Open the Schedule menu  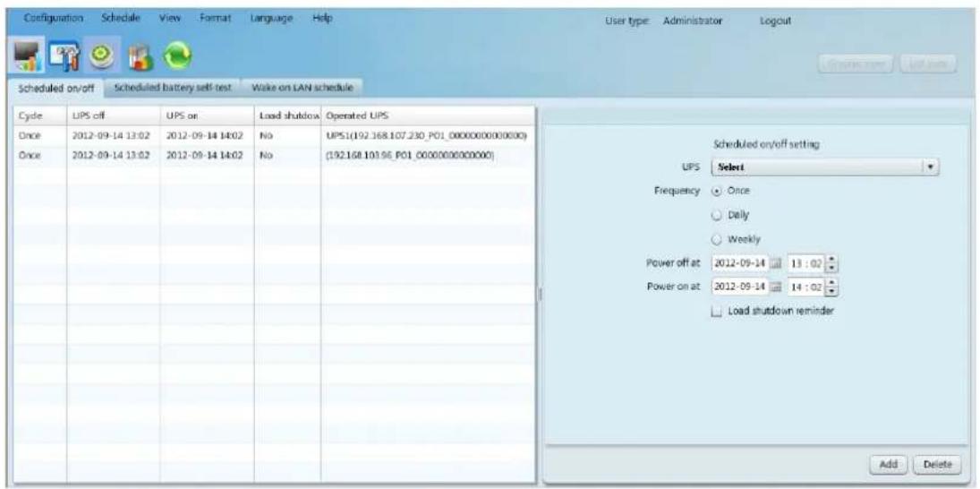tap(121, 19)
